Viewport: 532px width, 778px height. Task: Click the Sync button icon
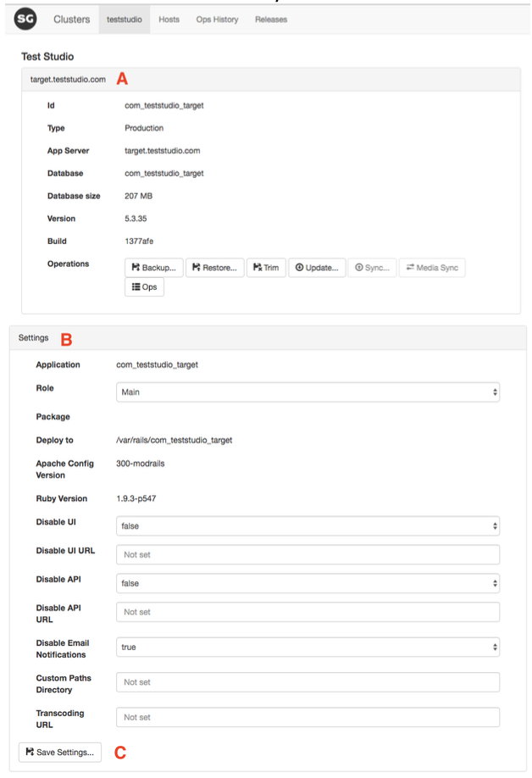pos(359,268)
